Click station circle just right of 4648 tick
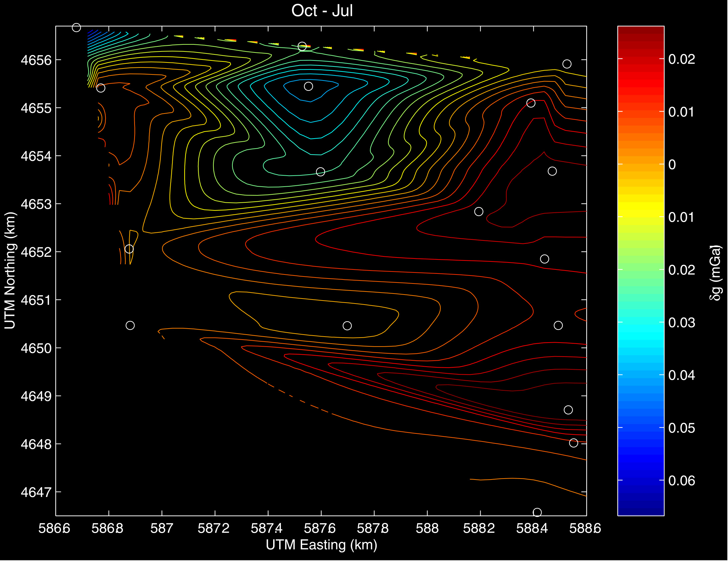 573,443
